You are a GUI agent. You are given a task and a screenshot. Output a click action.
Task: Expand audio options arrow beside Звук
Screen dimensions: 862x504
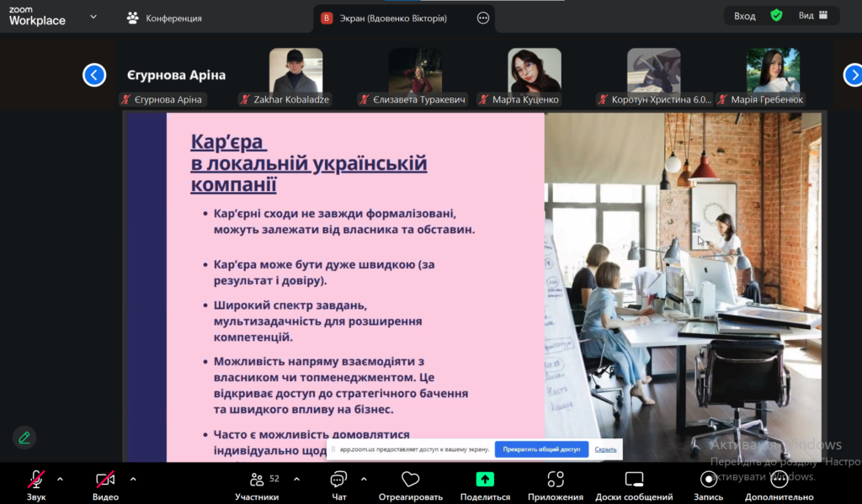click(60, 480)
